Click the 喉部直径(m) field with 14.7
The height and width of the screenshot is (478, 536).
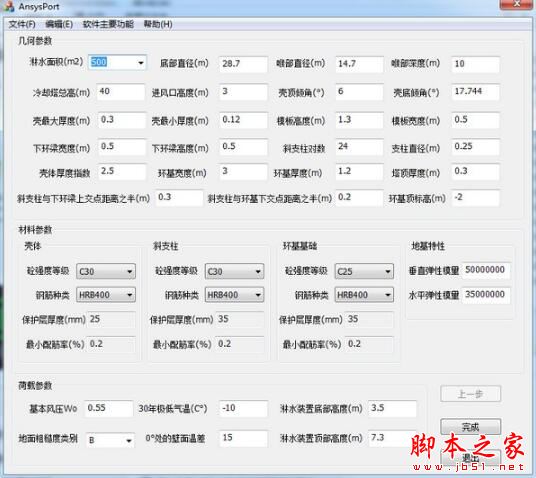click(359, 64)
